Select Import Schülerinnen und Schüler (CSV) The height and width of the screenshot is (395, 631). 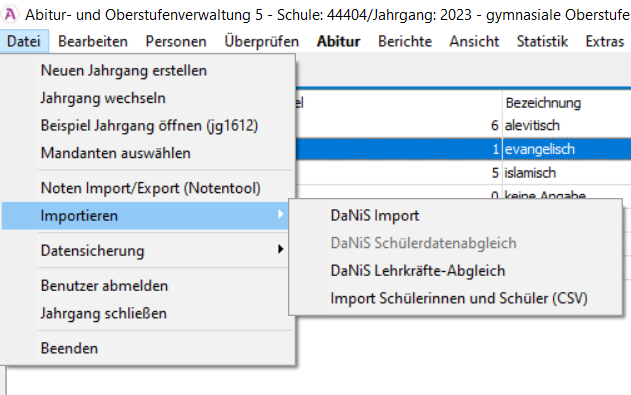[x=459, y=298]
